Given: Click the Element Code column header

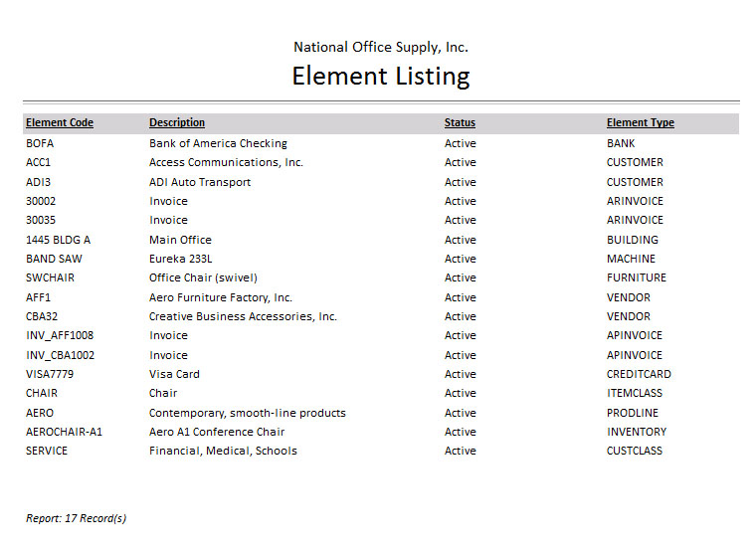Looking at the screenshot, I should point(60,123).
